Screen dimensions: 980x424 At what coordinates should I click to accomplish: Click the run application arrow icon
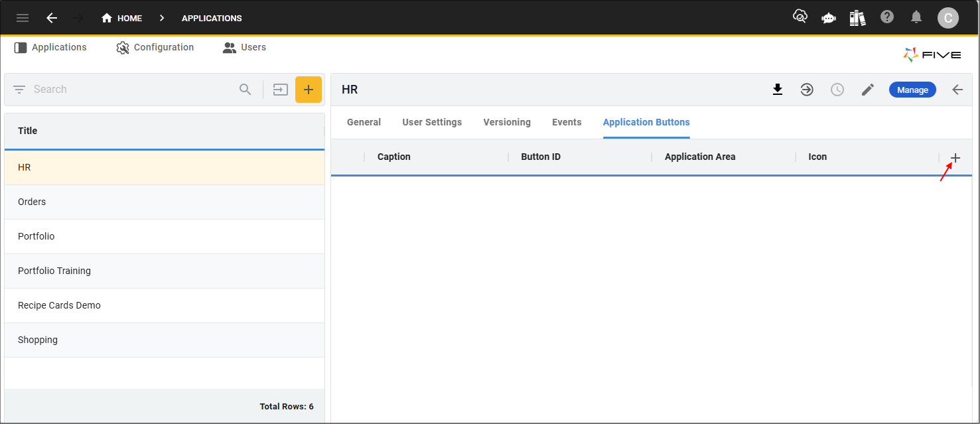(x=807, y=89)
